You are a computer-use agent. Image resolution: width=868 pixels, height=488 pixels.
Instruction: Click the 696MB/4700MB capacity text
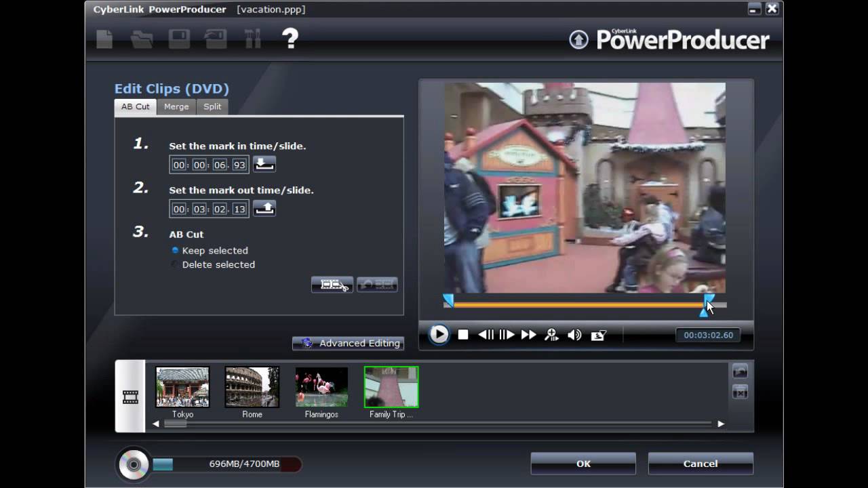pyautogui.click(x=244, y=464)
